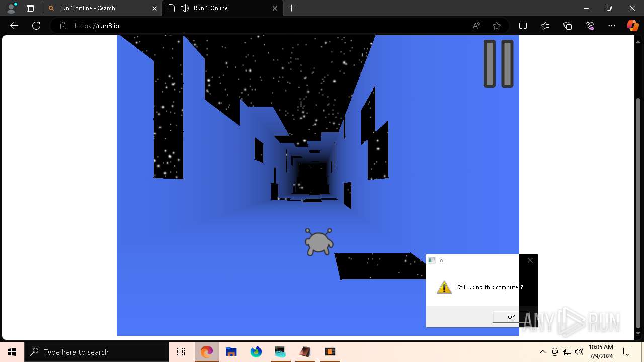
Task: Mute the Run 3 Online tab audio
Action: (x=185, y=8)
